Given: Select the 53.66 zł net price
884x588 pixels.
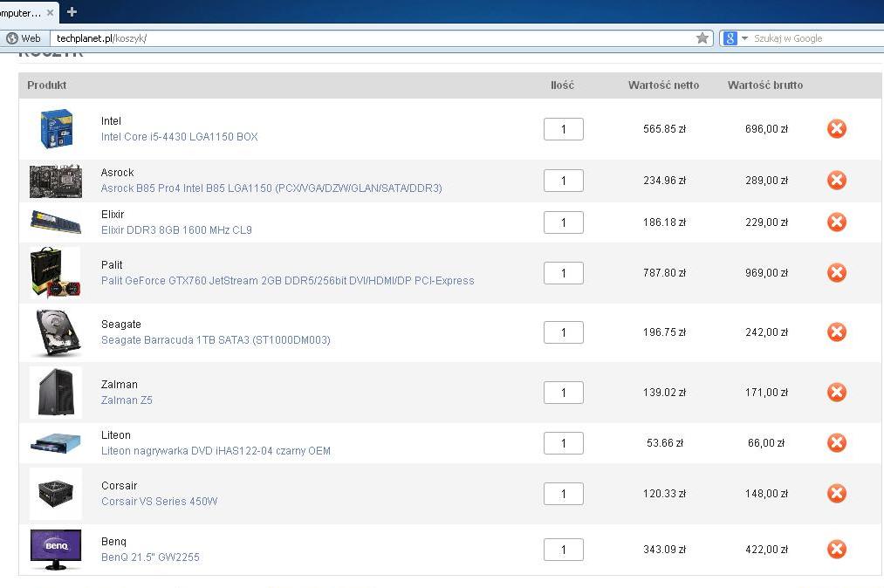Looking at the screenshot, I should 664,442.
